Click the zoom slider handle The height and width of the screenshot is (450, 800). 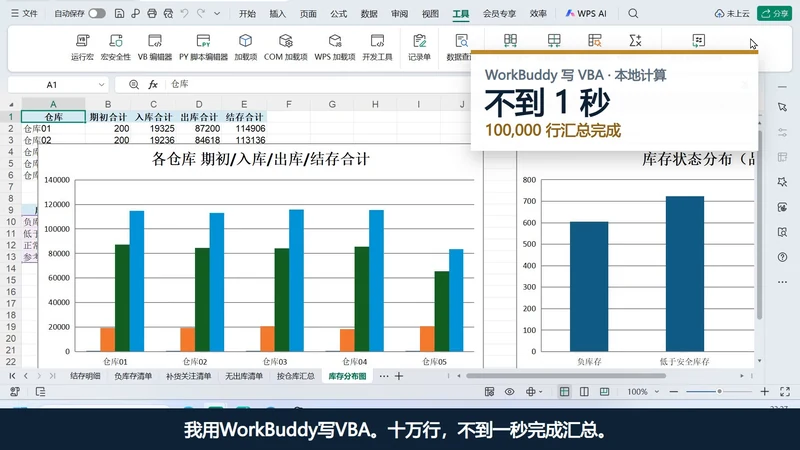[719, 392]
